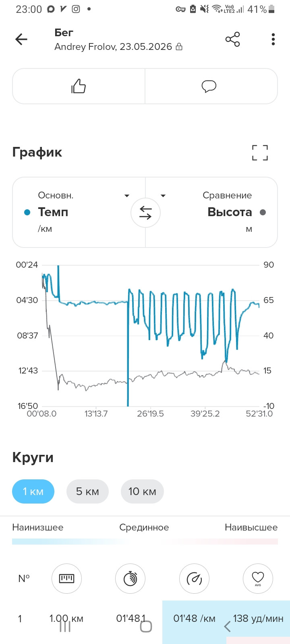Like the activity with thumbs-up
290x644 pixels.
tap(79, 86)
